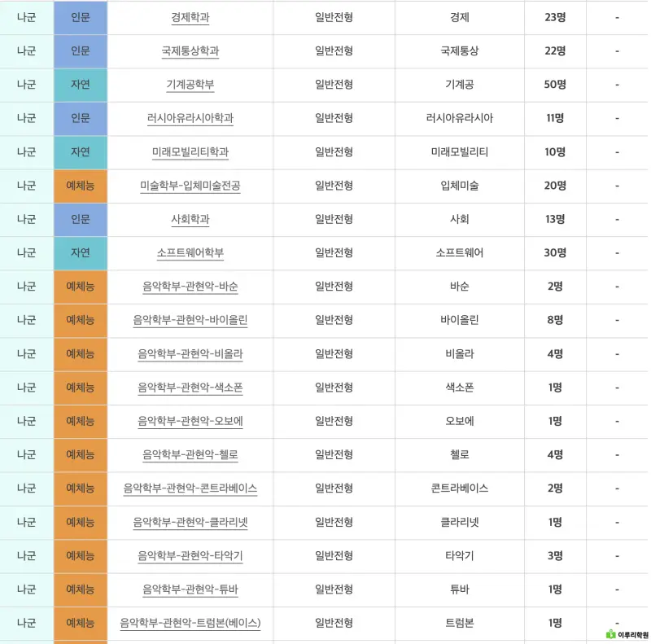Open the 러시아유라시아학과 link
This screenshot has width=651, height=644.
tap(190, 118)
